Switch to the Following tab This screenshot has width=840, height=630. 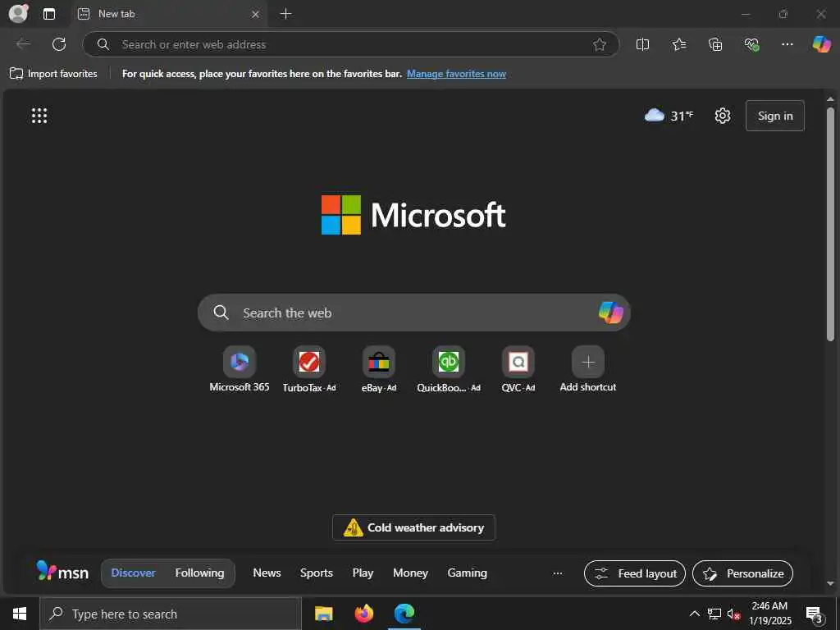point(199,573)
